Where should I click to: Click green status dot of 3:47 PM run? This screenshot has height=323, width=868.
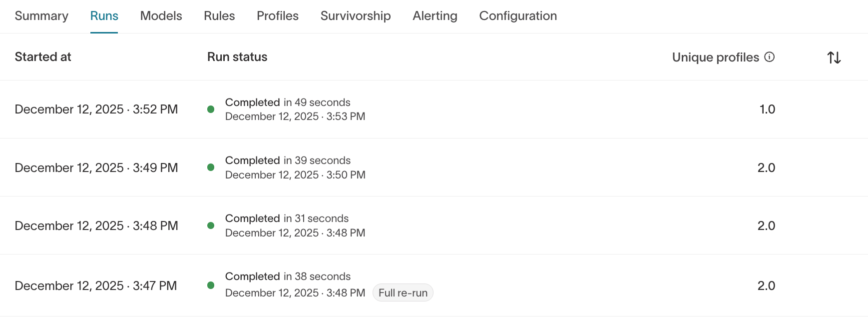point(211,285)
